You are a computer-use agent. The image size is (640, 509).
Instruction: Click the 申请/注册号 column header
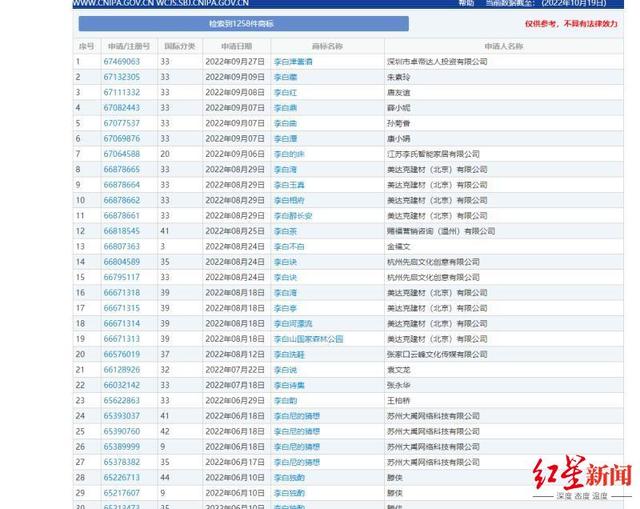pyautogui.click(x=129, y=46)
